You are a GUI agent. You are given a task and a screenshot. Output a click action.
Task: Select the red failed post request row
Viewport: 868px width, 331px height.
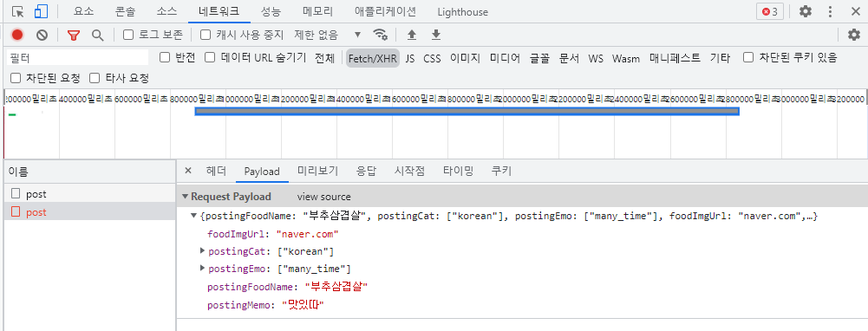[x=90, y=212]
